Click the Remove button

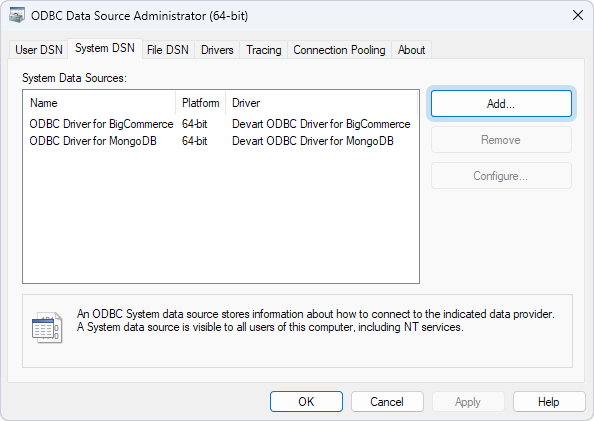(x=501, y=140)
